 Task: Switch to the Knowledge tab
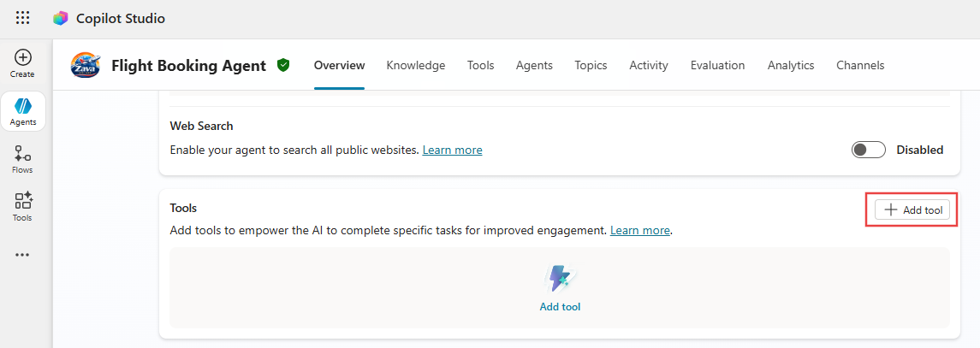pyautogui.click(x=416, y=65)
